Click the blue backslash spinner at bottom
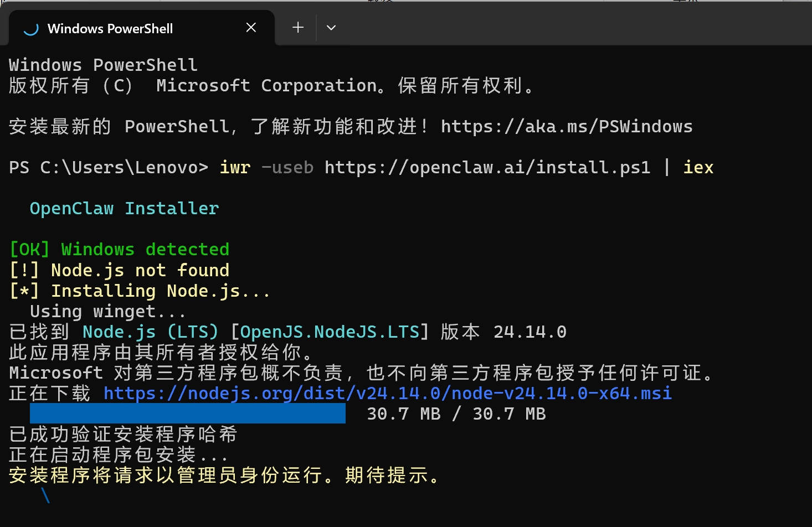 (45, 495)
